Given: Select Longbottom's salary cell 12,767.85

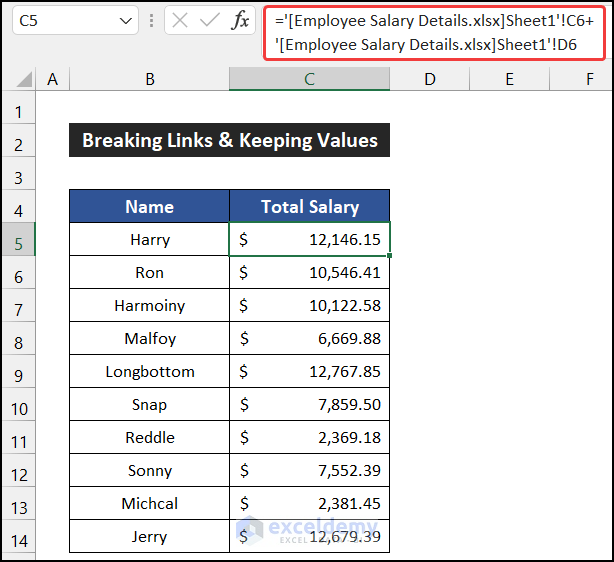Looking at the screenshot, I should click(x=309, y=372).
